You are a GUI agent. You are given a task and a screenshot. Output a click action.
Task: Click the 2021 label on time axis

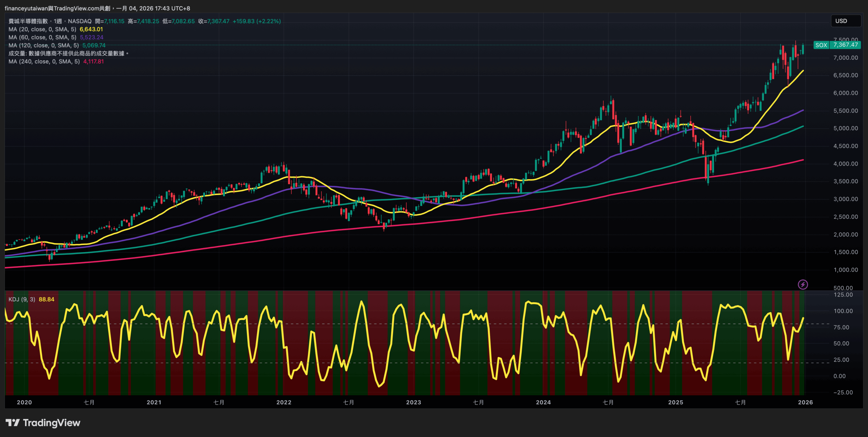[154, 402]
